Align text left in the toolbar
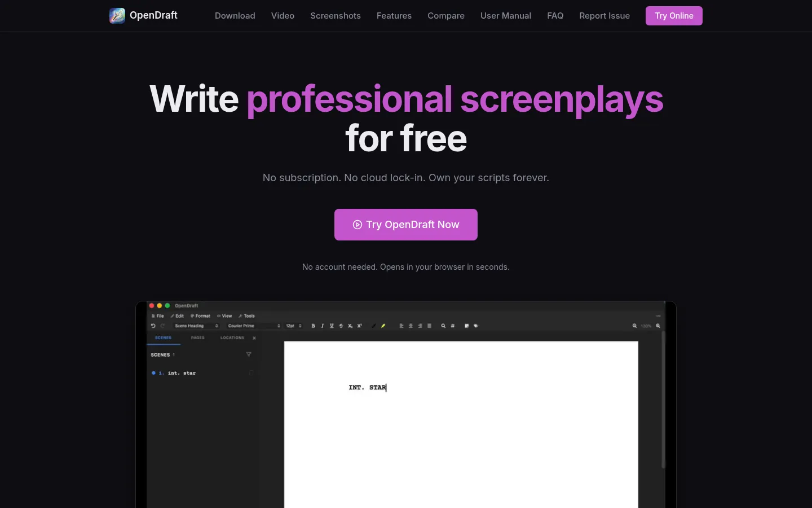812x508 pixels. pyautogui.click(x=401, y=326)
